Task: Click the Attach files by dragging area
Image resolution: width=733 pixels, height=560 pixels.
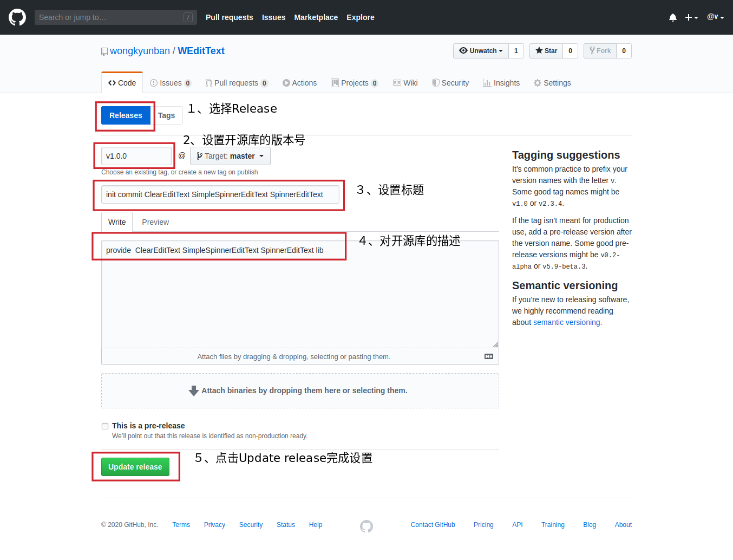Action: (294, 357)
